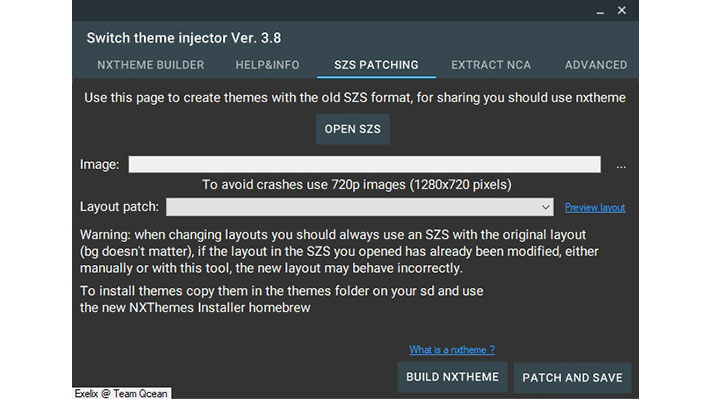Open the HELP&INFO tab
This screenshot has width=710, height=399.
[x=267, y=65]
